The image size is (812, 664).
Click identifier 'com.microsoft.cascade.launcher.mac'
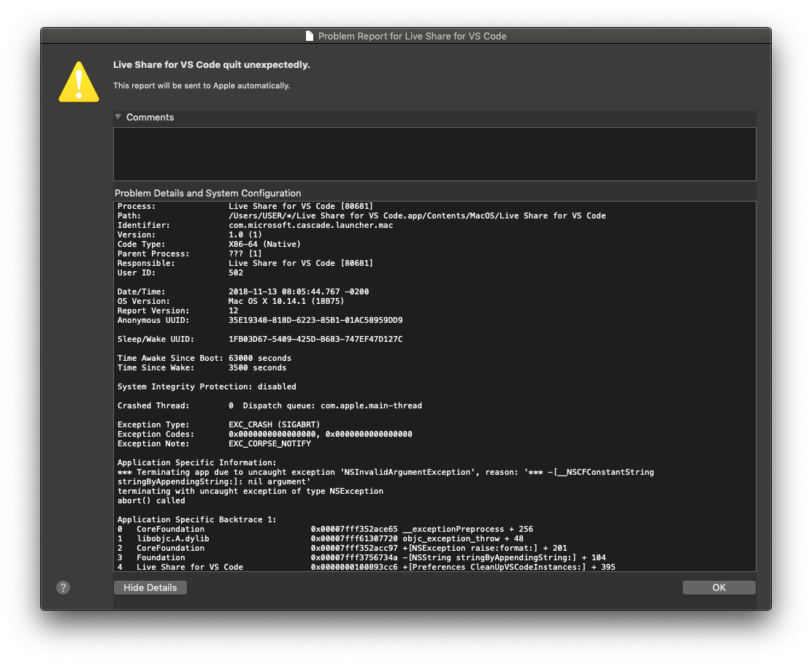click(311, 225)
